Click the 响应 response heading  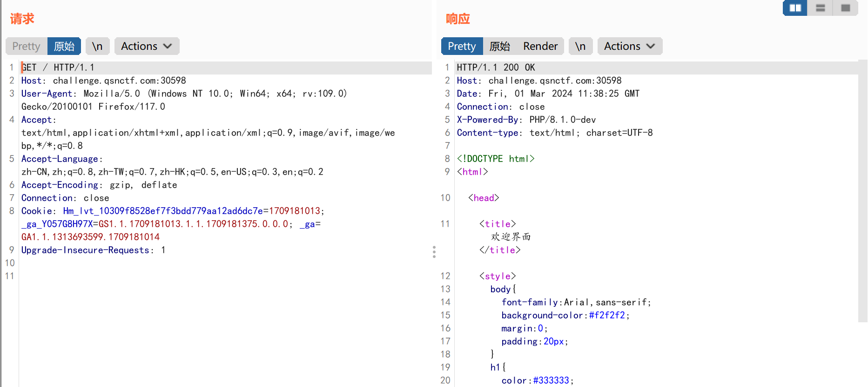click(458, 19)
